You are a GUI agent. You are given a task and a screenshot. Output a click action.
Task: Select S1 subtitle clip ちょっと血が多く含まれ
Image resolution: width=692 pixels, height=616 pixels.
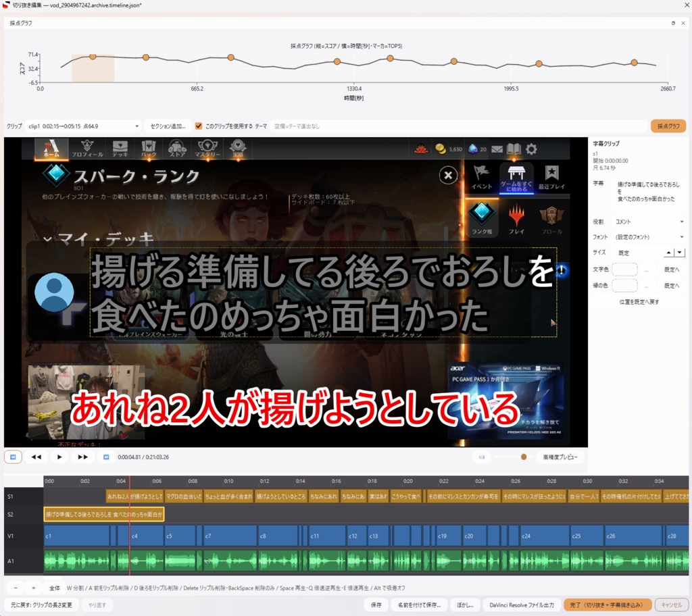coord(228,496)
